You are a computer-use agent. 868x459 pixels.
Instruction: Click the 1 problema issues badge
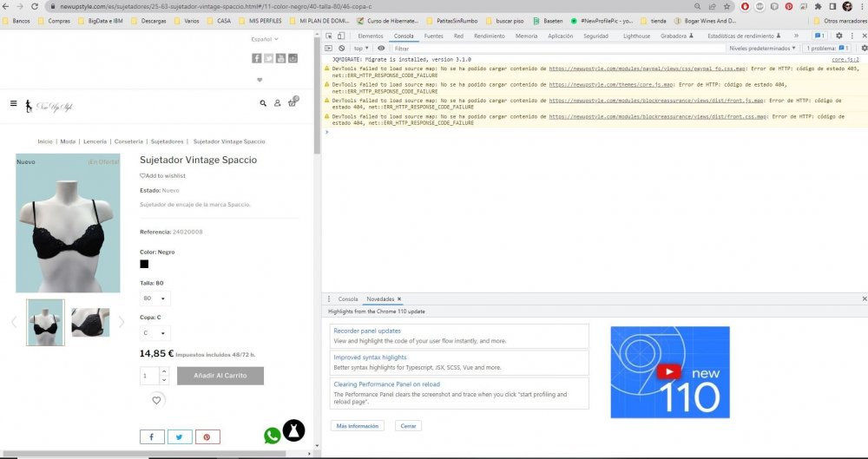point(827,49)
